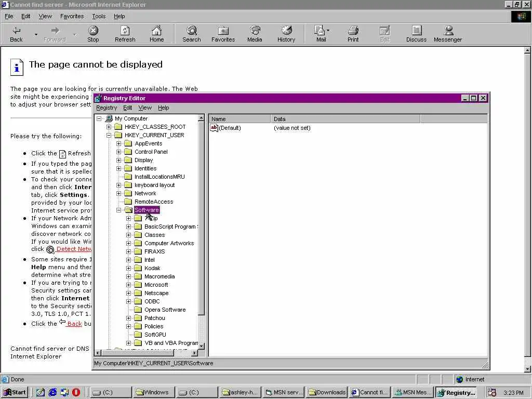Open the Start button
The image size is (532, 399).
click(x=14, y=392)
